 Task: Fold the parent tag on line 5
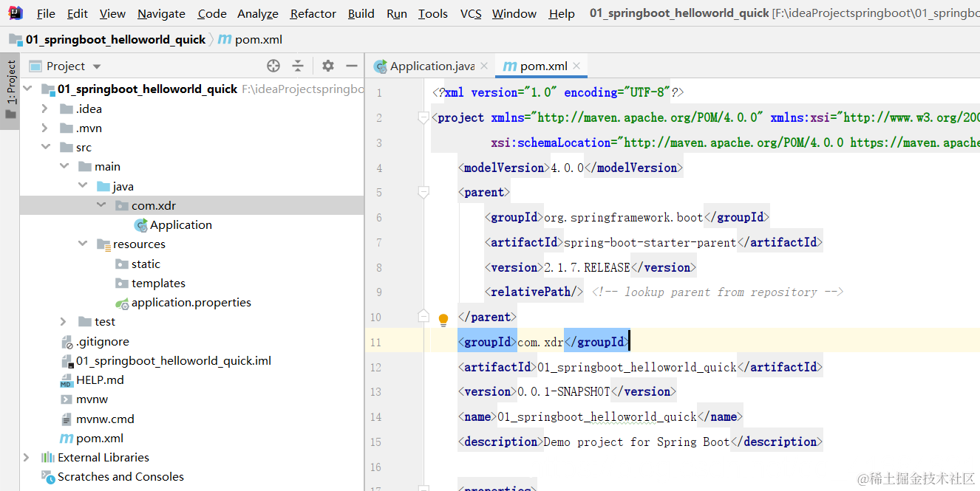[423, 192]
